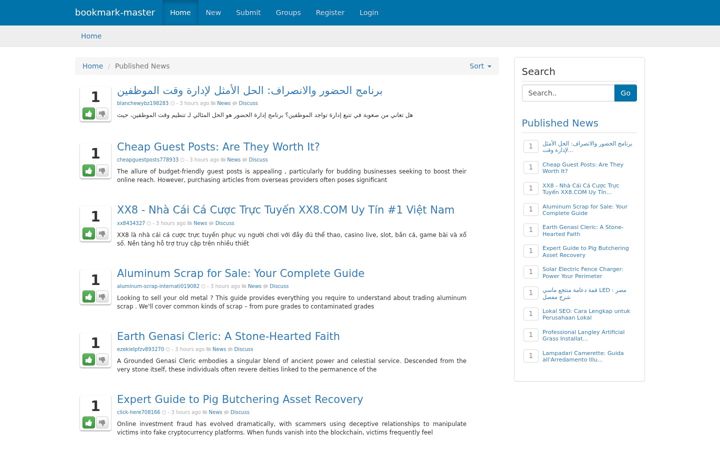Click the Go search button
720x450 pixels.
click(625, 93)
